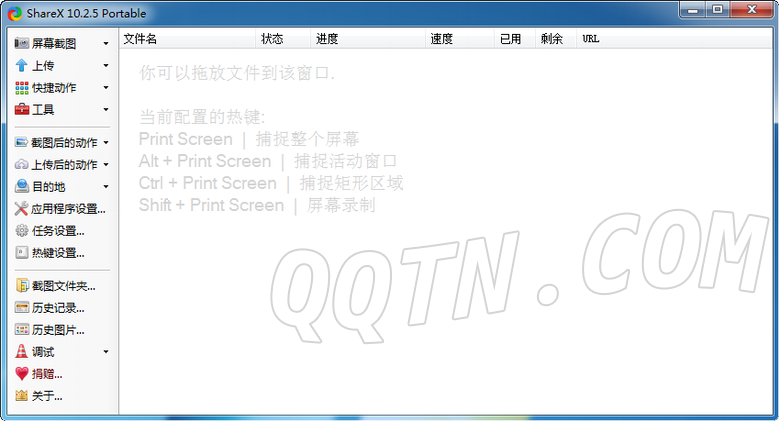Sort by the 状态 column header

(x=283, y=39)
